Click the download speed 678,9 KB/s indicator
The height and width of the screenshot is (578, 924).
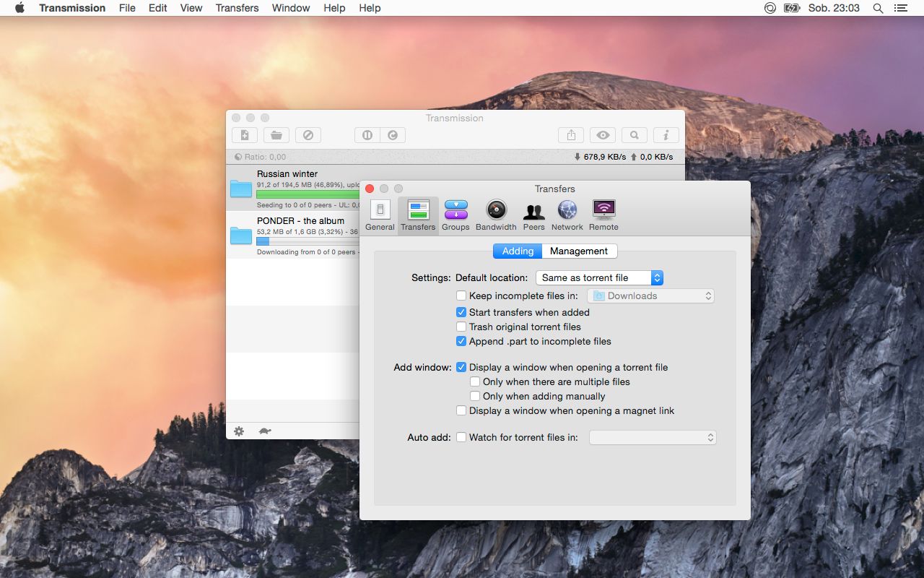[600, 157]
